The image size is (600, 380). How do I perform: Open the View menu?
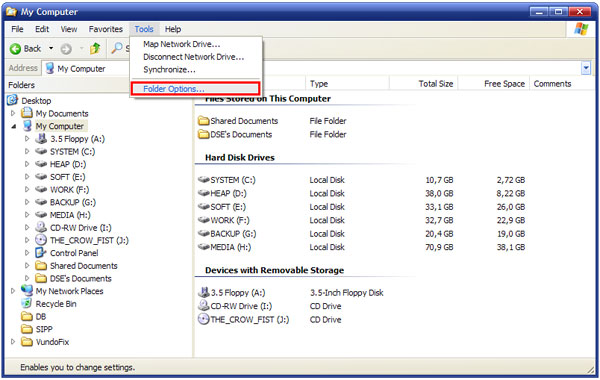pos(69,29)
